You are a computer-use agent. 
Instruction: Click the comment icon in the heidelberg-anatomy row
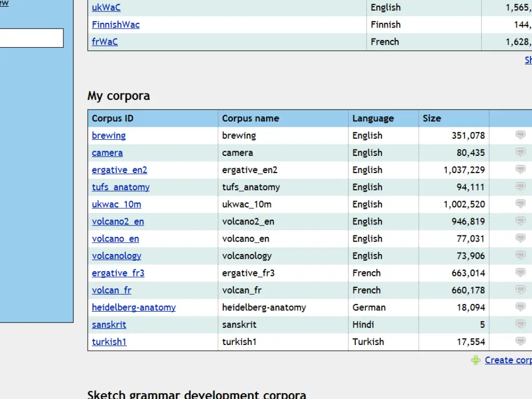click(x=520, y=307)
